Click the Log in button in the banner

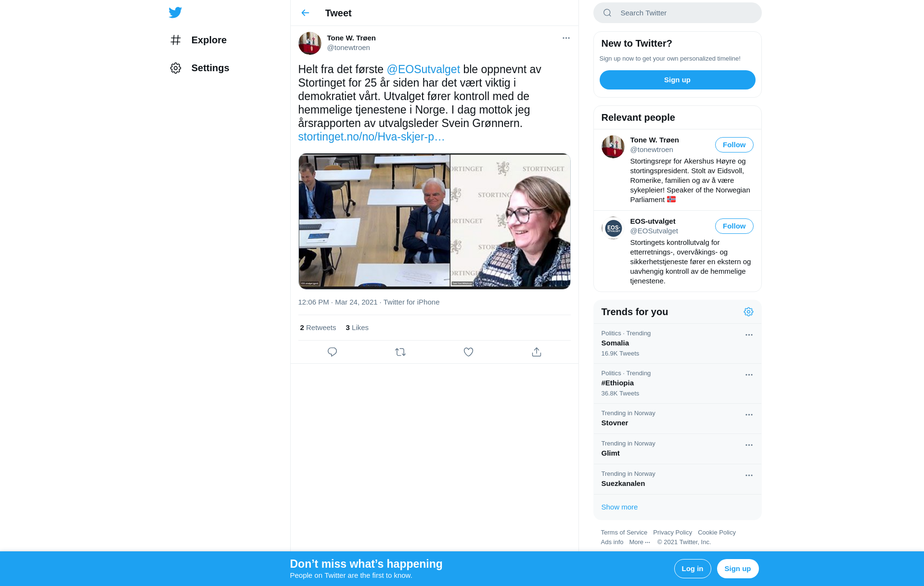click(x=692, y=569)
